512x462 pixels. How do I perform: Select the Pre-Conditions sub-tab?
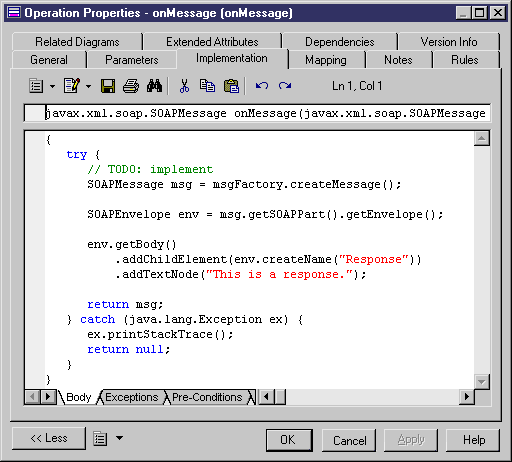tap(207, 397)
